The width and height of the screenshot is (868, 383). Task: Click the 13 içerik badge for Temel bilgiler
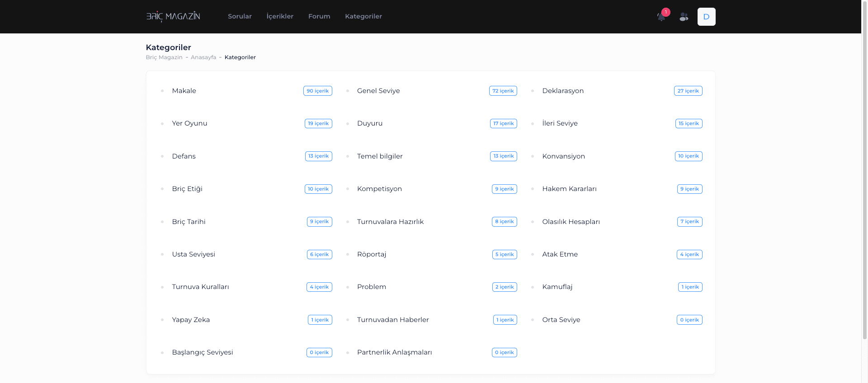[504, 156]
